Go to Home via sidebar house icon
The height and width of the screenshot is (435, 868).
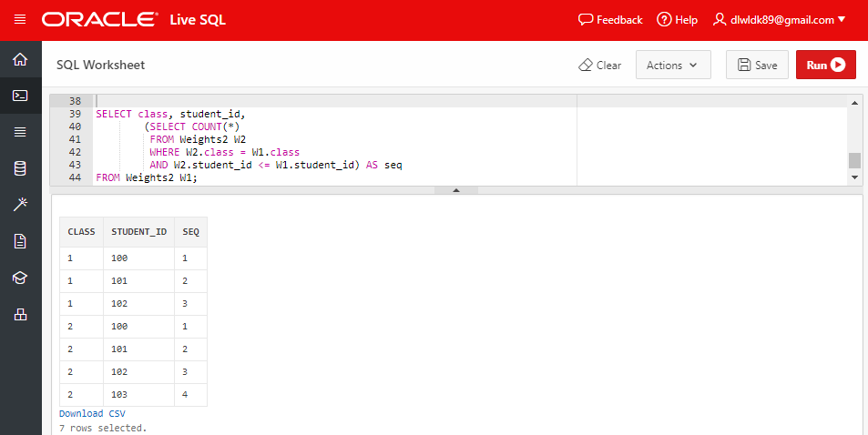click(20, 59)
